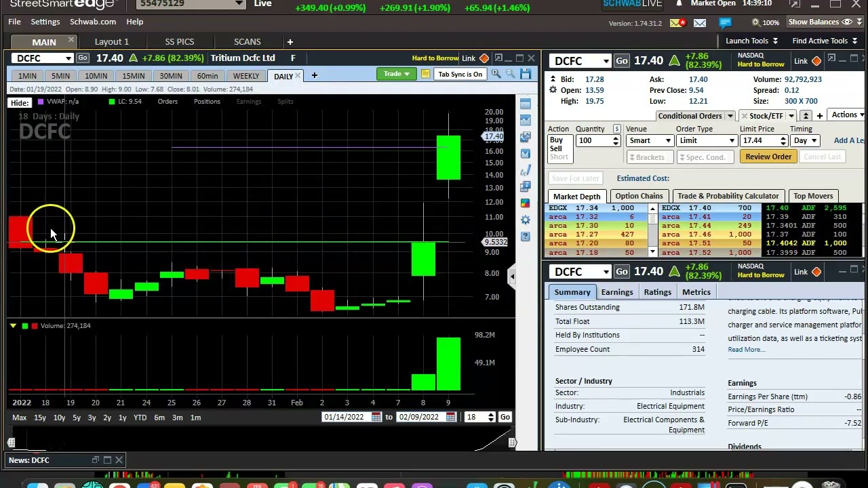Close the News: DCFC panel tab
The height and width of the screenshot is (488, 868).
119,460
